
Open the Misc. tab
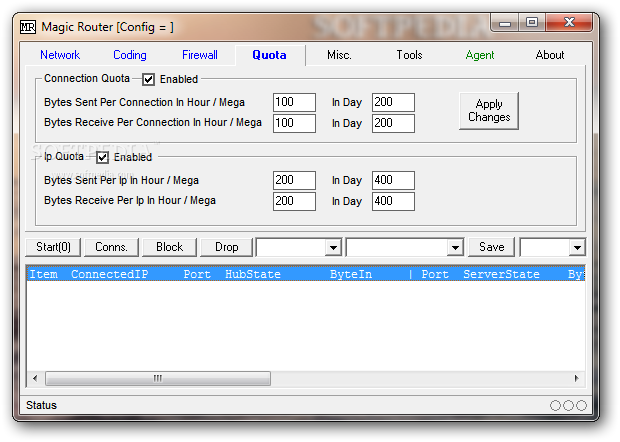click(339, 55)
